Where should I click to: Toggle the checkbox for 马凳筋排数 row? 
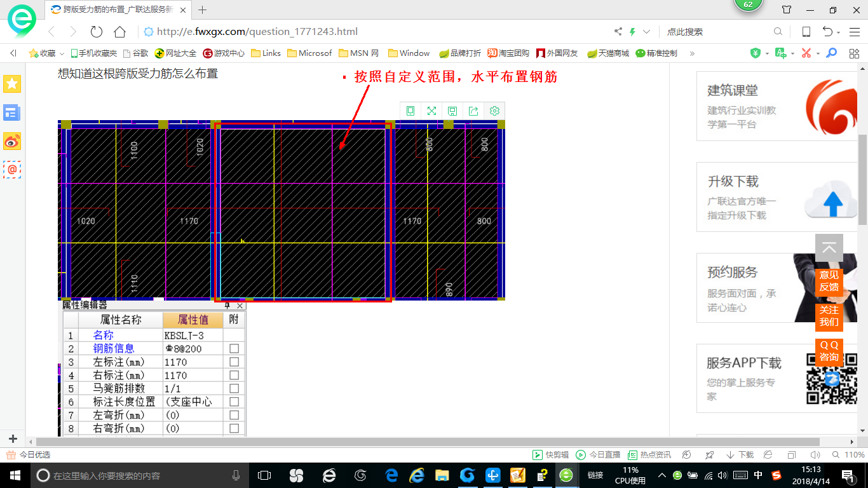click(234, 389)
